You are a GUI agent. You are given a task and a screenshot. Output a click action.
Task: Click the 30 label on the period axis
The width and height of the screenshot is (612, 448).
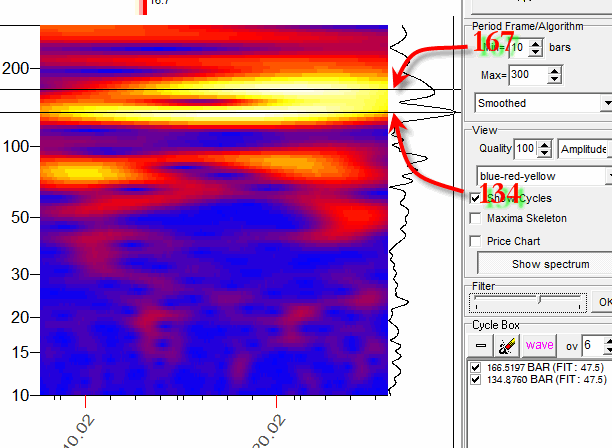click(20, 274)
